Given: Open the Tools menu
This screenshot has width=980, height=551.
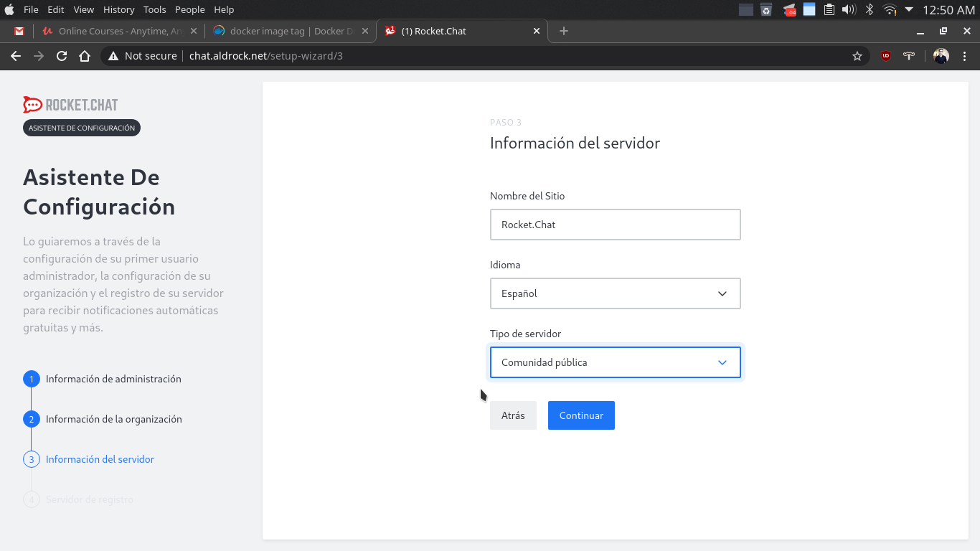Looking at the screenshot, I should pos(155,9).
